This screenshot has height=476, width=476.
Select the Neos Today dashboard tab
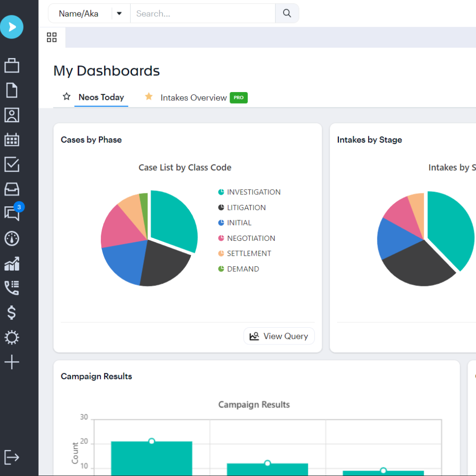101,97
